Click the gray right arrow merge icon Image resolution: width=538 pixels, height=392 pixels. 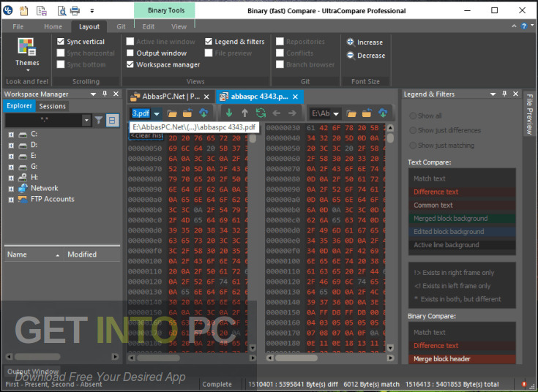coord(292,113)
